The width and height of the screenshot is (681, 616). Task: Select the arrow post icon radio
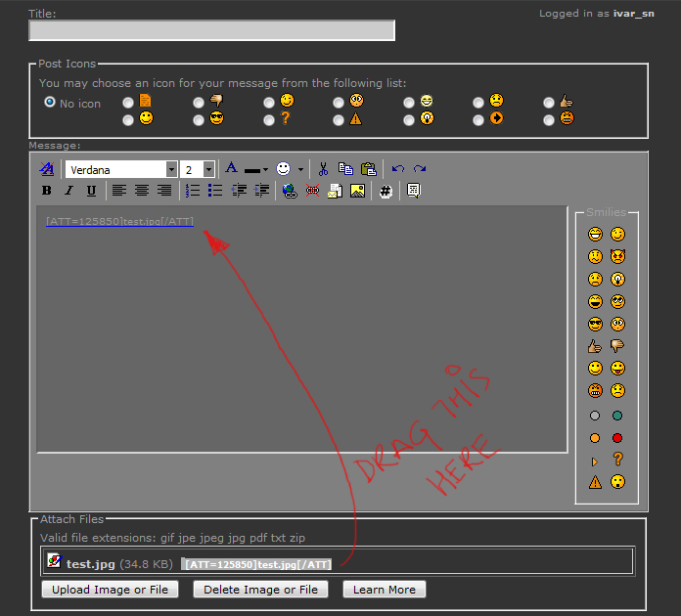coord(478,120)
